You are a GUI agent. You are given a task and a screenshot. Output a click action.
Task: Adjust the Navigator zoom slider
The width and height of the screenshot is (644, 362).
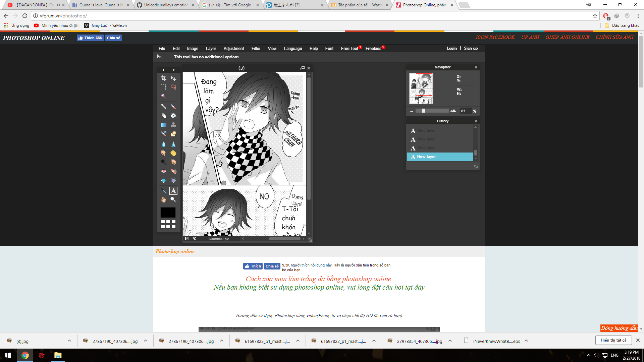pos(423,111)
